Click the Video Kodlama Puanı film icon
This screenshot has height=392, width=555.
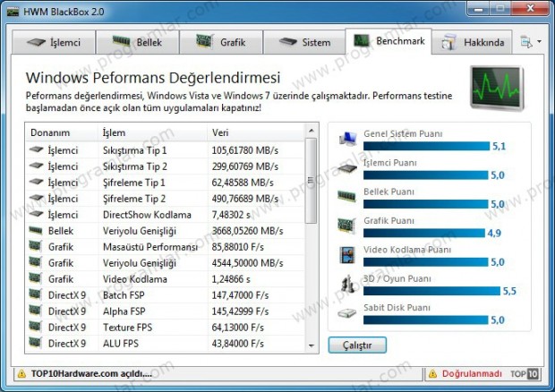click(347, 255)
